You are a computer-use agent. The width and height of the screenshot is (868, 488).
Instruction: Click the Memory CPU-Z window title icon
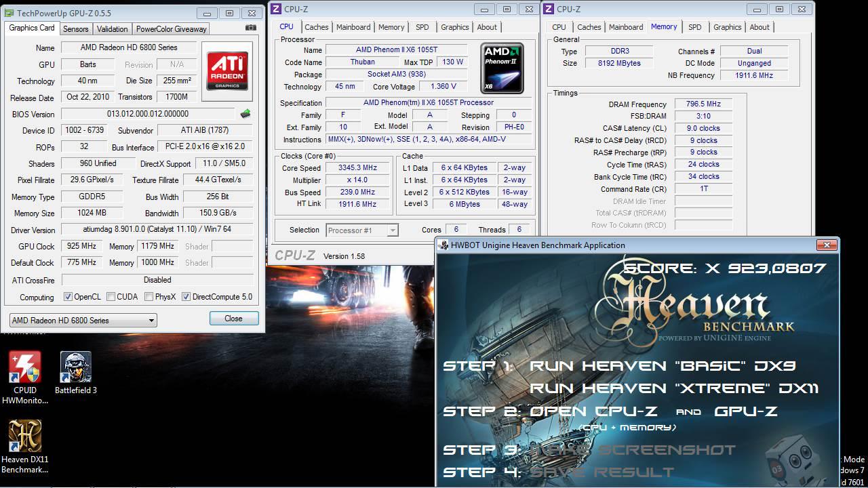[548, 9]
